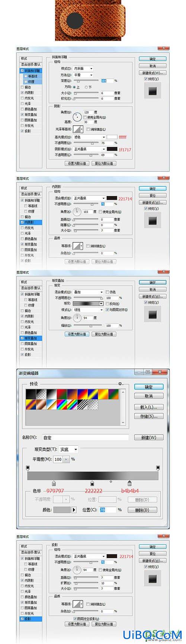The image size is (186, 644).
Task: Open the gradient presets gear menu
Action: tap(120, 384)
